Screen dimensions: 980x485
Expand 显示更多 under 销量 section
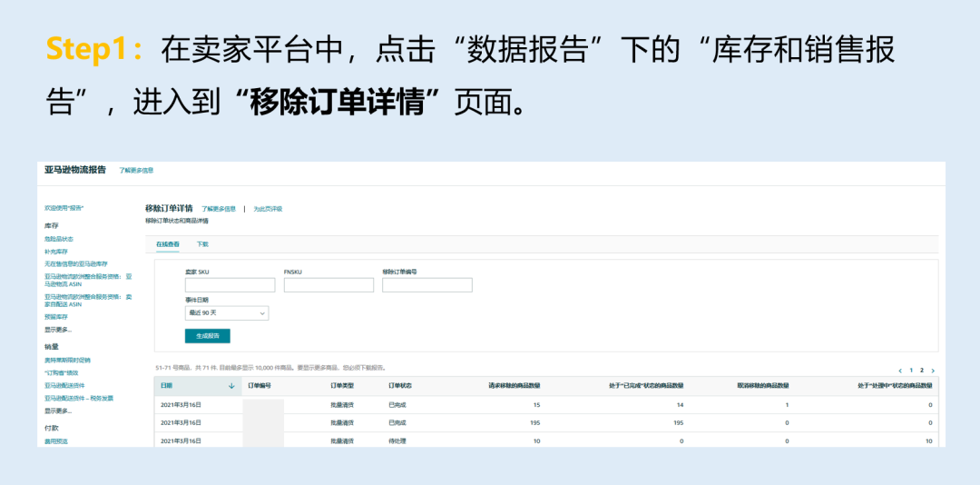pyautogui.click(x=58, y=411)
